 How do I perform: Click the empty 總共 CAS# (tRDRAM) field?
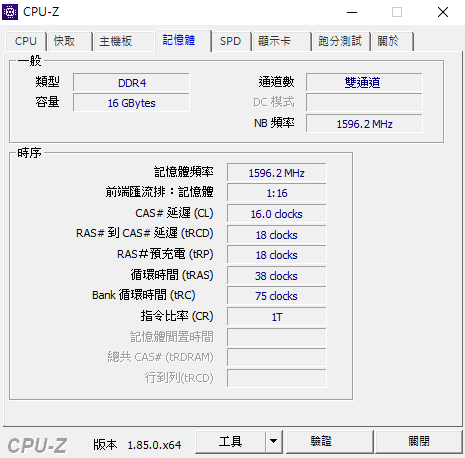click(277, 357)
